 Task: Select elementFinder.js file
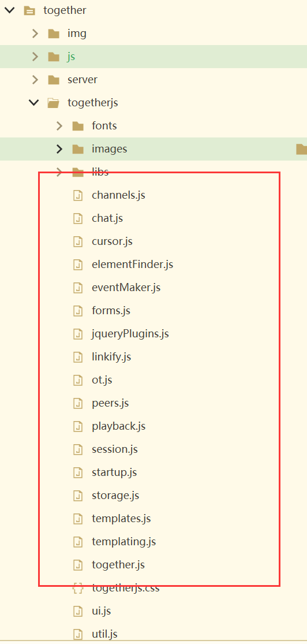point(133,264)
